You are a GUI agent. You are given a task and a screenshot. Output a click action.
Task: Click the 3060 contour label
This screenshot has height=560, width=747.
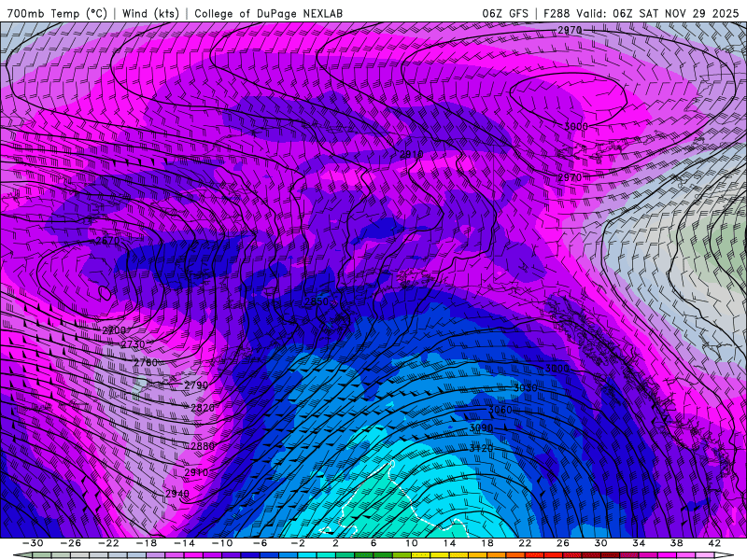[500, 410]
